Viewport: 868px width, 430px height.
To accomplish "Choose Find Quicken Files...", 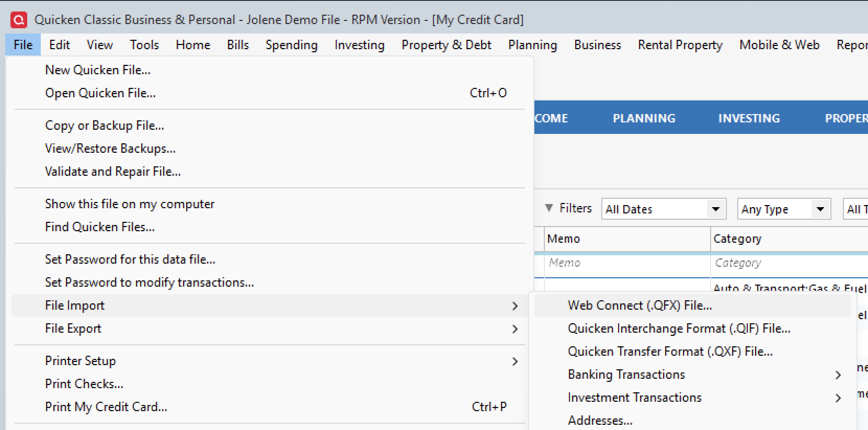I will pos(269,227).
